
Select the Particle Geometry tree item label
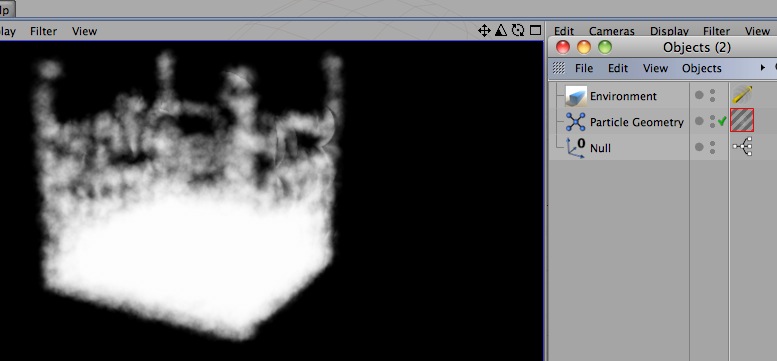637,122
